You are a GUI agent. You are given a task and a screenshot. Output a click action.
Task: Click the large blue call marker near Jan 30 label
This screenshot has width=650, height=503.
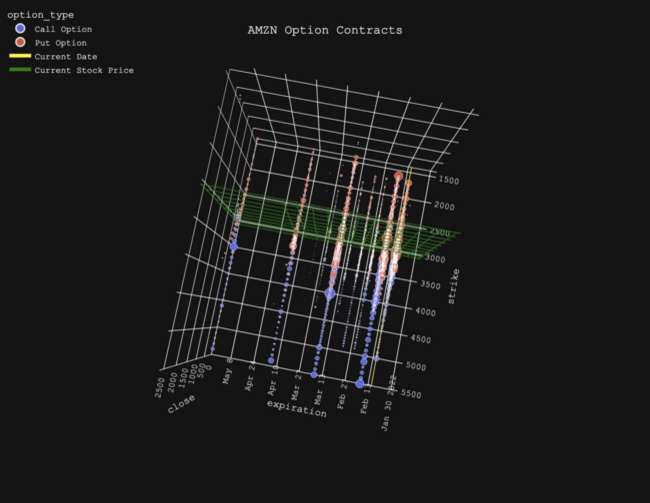click(x=360, y=383)
